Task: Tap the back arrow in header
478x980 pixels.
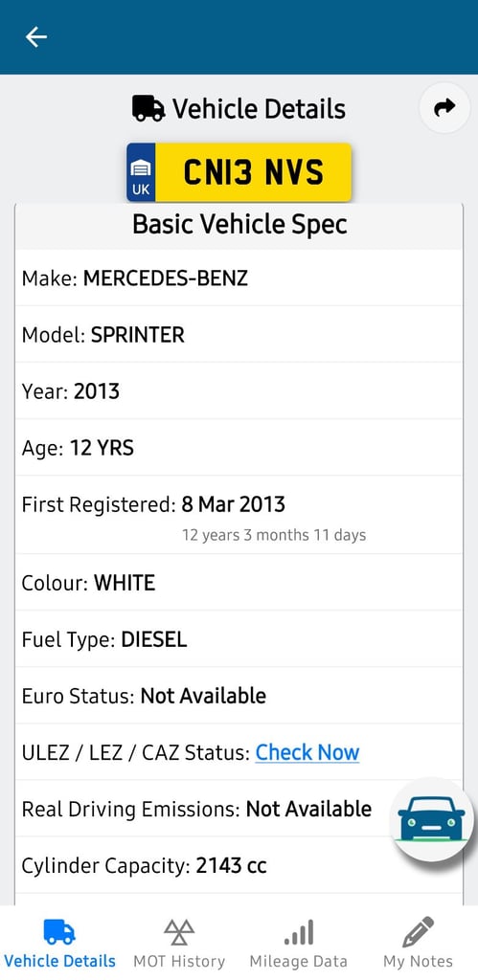Action: click(x=35, y=37)
